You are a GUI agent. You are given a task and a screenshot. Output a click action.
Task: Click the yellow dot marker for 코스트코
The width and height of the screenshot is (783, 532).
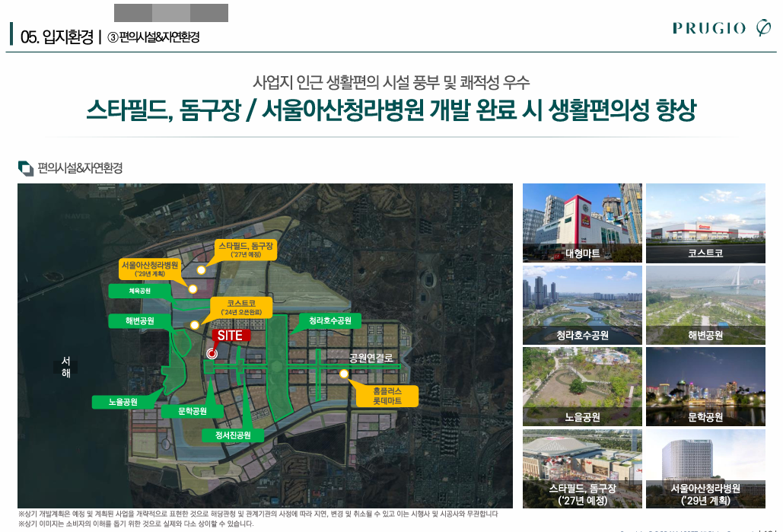[x=195, y=325]
